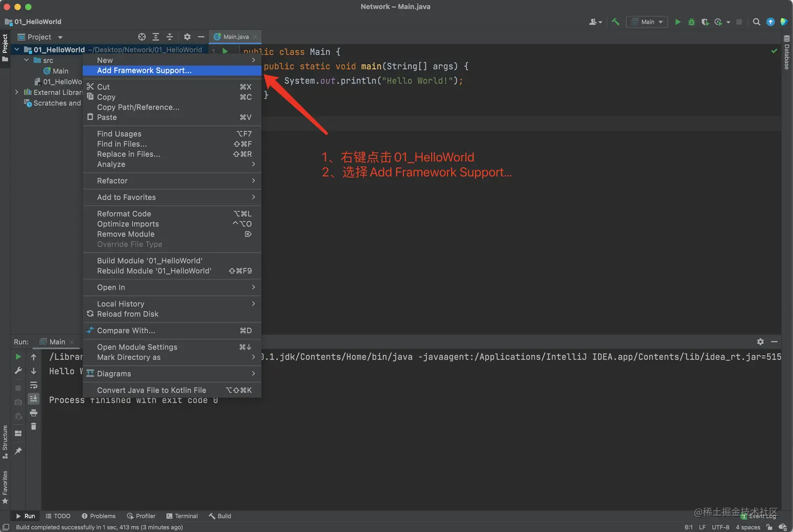
Task: Click the locate-file crosshair icon in the Project panel
Action: coord(142,37)
